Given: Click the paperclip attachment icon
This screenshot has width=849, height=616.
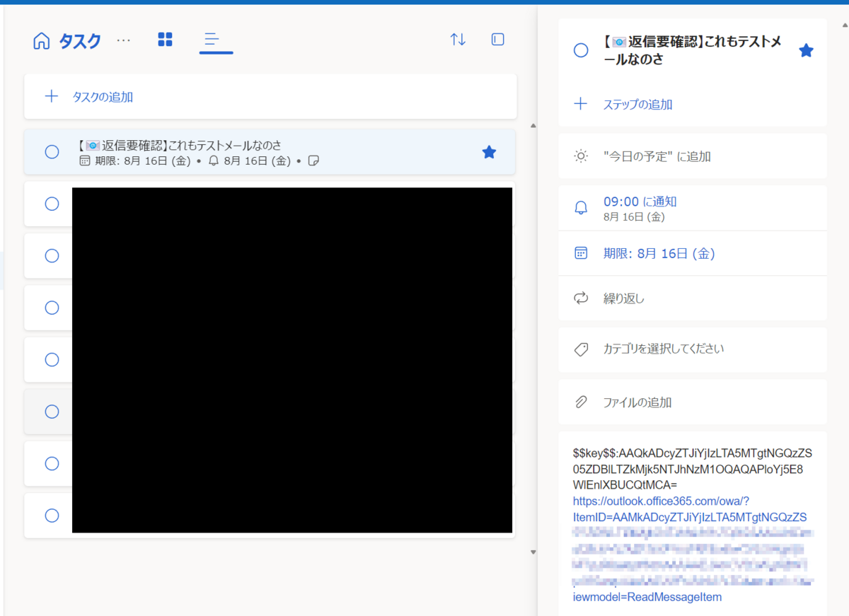Looking at the screenshot, I should (x=581, y=402).
